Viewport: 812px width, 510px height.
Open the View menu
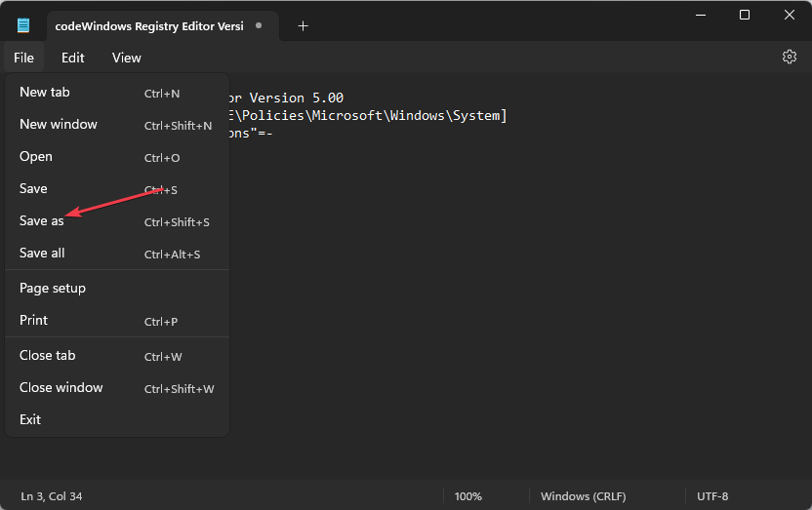pos(127,58)
